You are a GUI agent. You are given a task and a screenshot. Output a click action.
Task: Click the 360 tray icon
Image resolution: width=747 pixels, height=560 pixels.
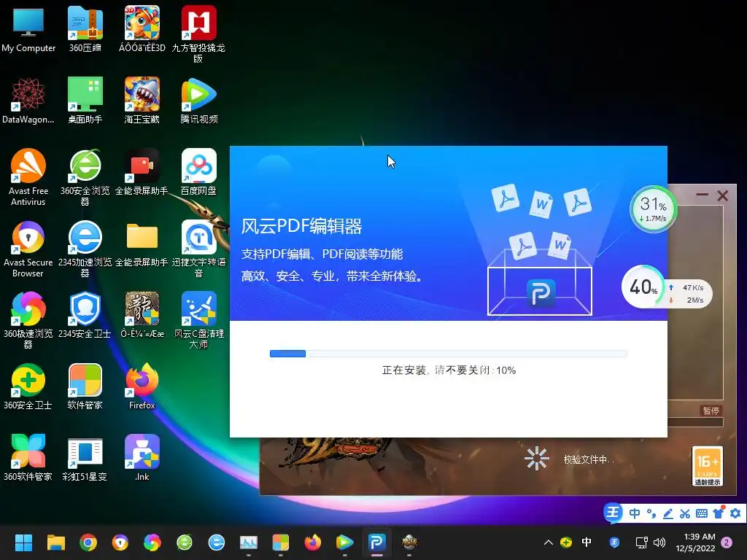pyautogui.click(x=566, y=542)
